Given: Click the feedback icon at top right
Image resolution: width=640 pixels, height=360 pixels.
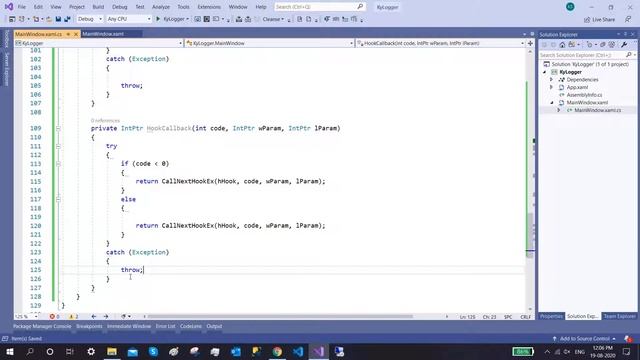Looking at the screenshot, I should click(x=628, y=19).
